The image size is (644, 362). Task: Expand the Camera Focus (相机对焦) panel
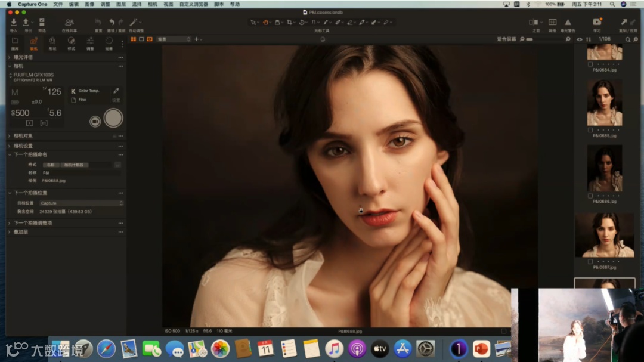(10, 135)
